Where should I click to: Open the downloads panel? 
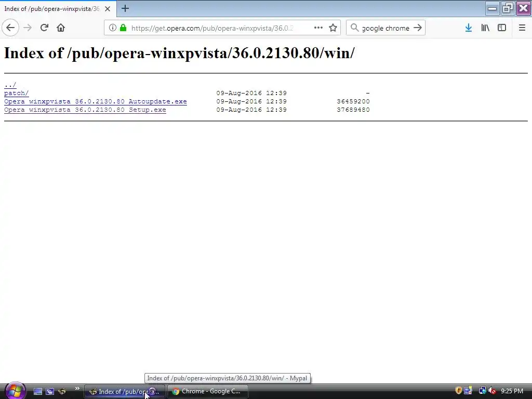point(469,28)
